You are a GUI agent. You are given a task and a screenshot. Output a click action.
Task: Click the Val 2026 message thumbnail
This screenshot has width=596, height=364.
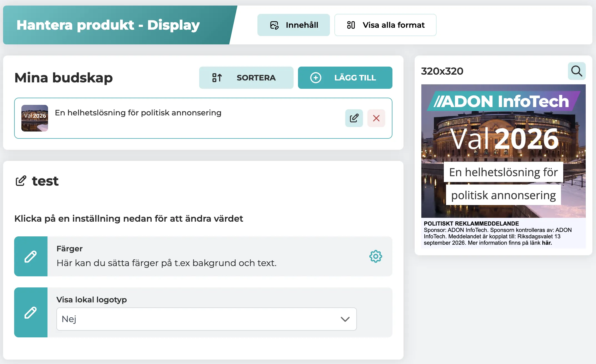pyautogui.click(x=34, y=118)
